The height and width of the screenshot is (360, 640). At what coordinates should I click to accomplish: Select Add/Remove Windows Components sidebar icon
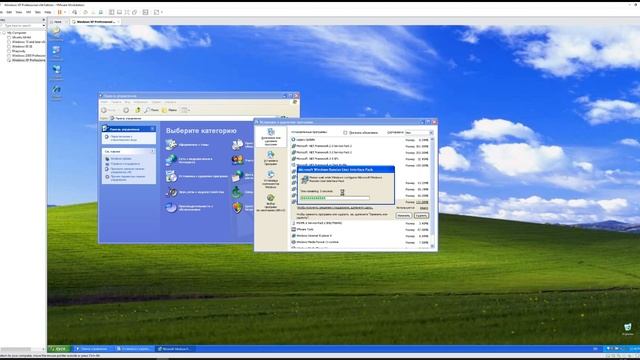[271, 180]
